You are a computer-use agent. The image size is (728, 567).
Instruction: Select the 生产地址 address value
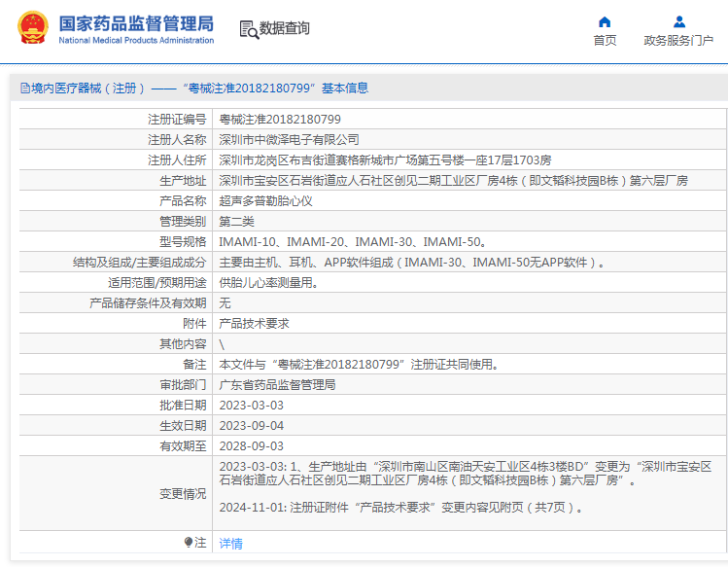(x=453, y=181)
